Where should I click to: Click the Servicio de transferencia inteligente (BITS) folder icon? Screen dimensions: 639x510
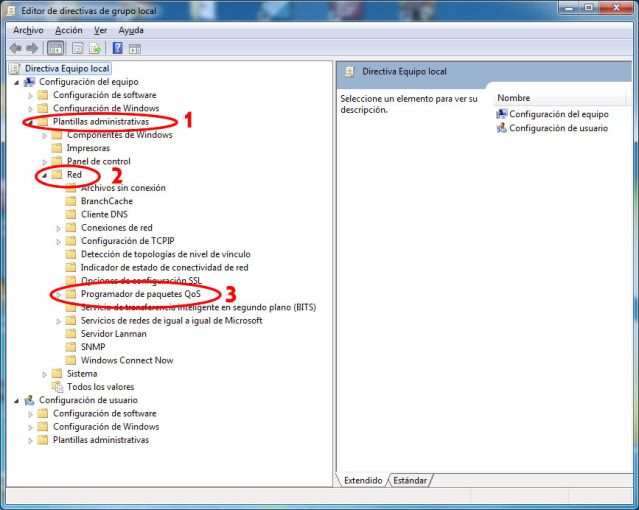(71, 307)
